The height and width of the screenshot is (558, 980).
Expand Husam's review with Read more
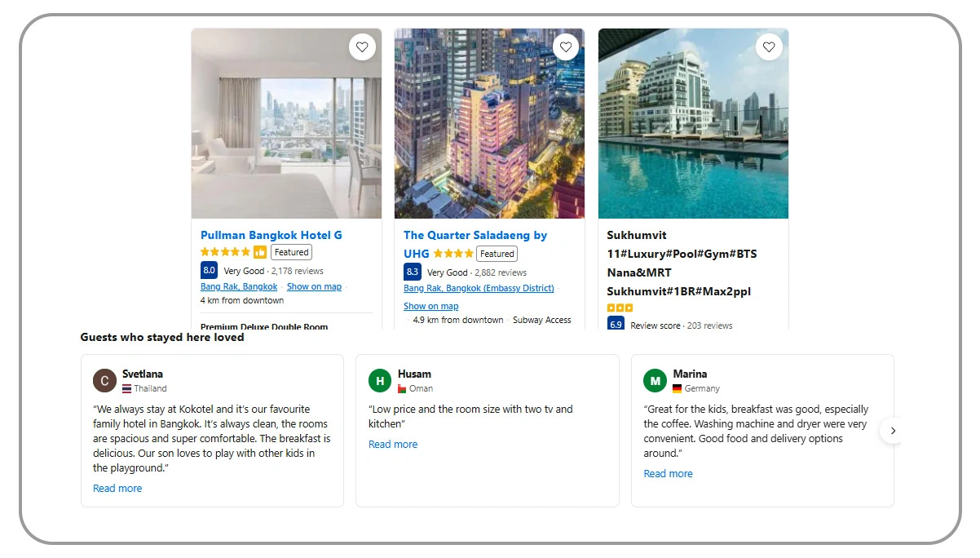pyautogui.click(x=393, y=445)
